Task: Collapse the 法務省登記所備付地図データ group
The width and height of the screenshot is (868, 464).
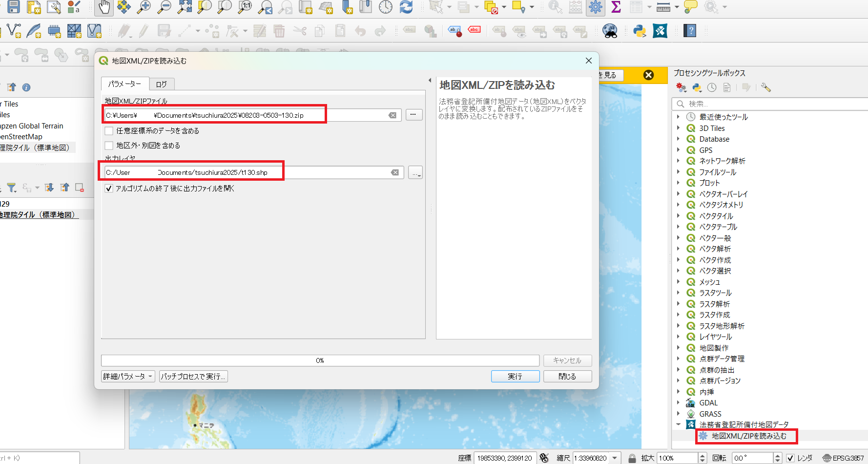Action: [678, 424]
